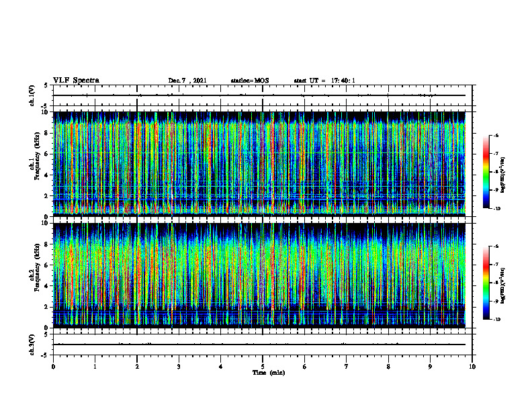Click the "8" frequency tick on ch.1 axis
Viewport: 532px width, 411px height.
click(48, 133)
